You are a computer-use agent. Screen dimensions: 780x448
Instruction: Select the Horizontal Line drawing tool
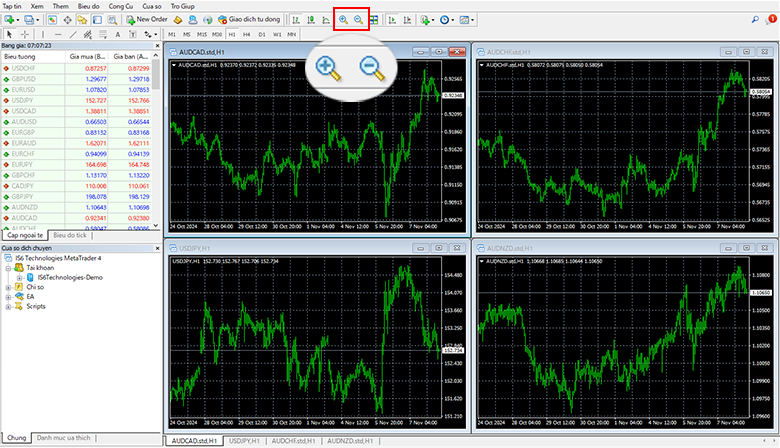58,34
